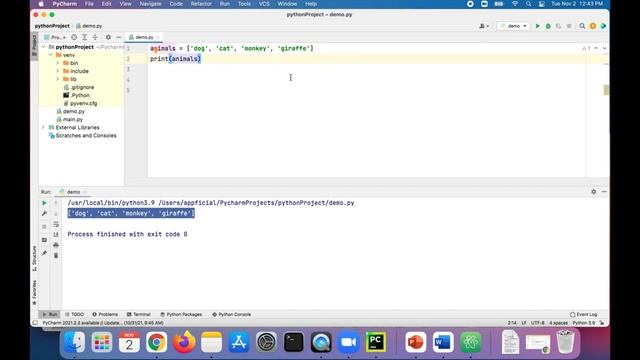Open the Terminal tool window tab
The width and height of the screenshot is (640, 360).
(x=138, y=315)
